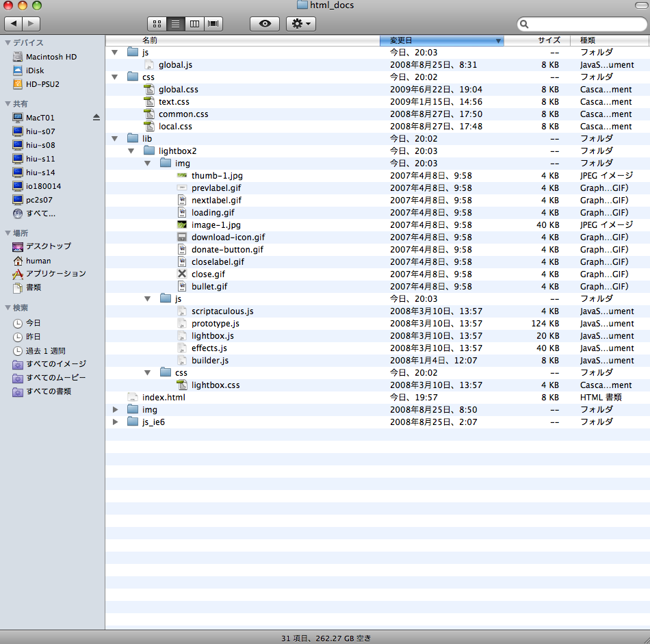Collapse the lib folder
This screenshot has height=644, width=650.
tap(115, 139)
